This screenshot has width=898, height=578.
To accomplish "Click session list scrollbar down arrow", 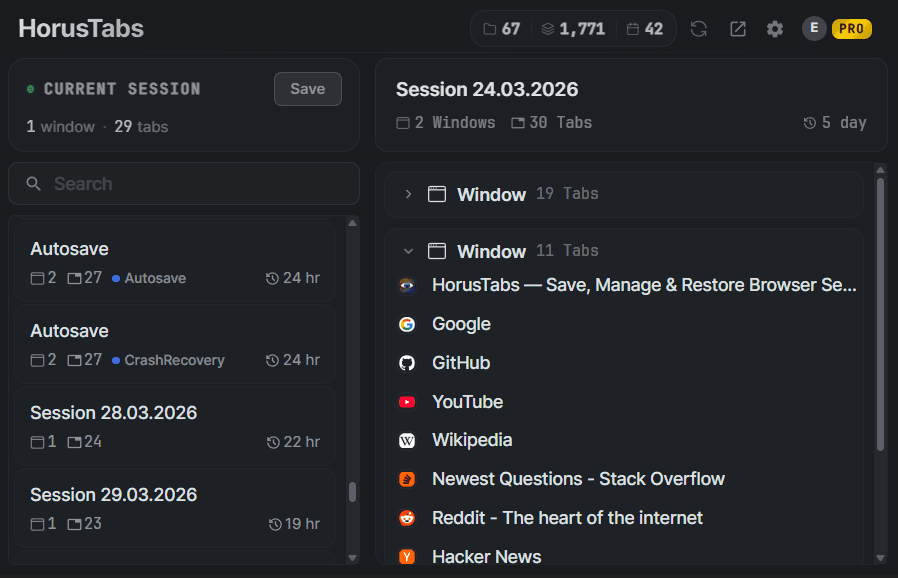I will pos(353,558).
